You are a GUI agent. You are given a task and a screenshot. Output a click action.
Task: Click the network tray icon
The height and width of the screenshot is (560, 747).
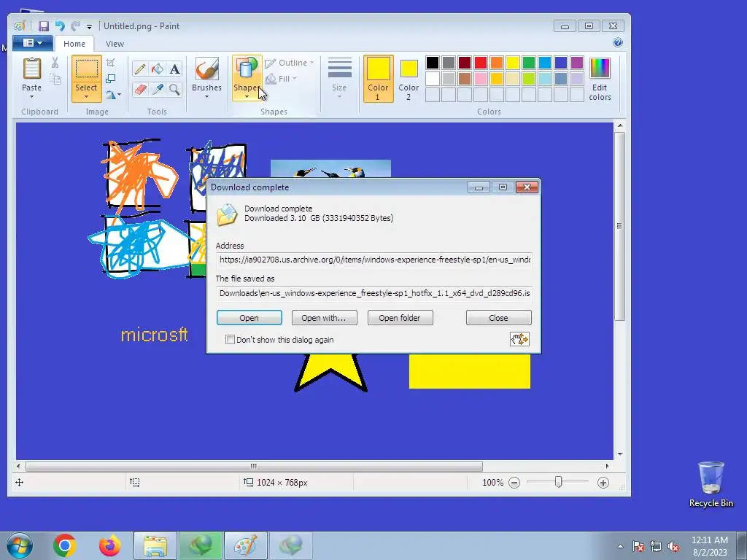(656, 547)
